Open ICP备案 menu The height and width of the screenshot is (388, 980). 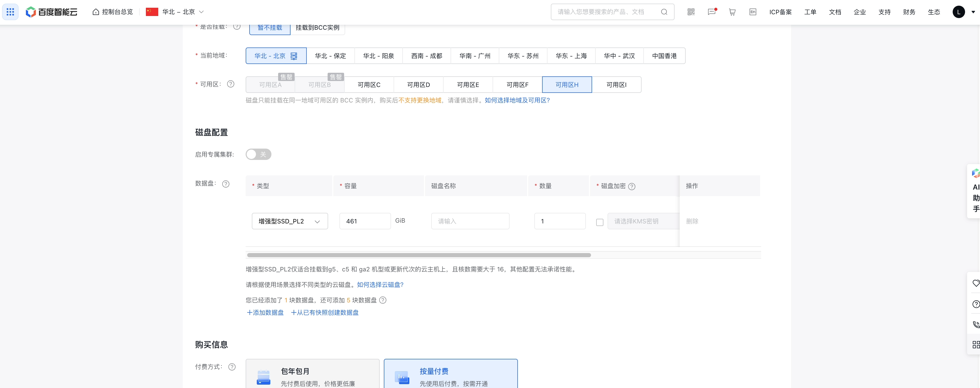point(780,12)
